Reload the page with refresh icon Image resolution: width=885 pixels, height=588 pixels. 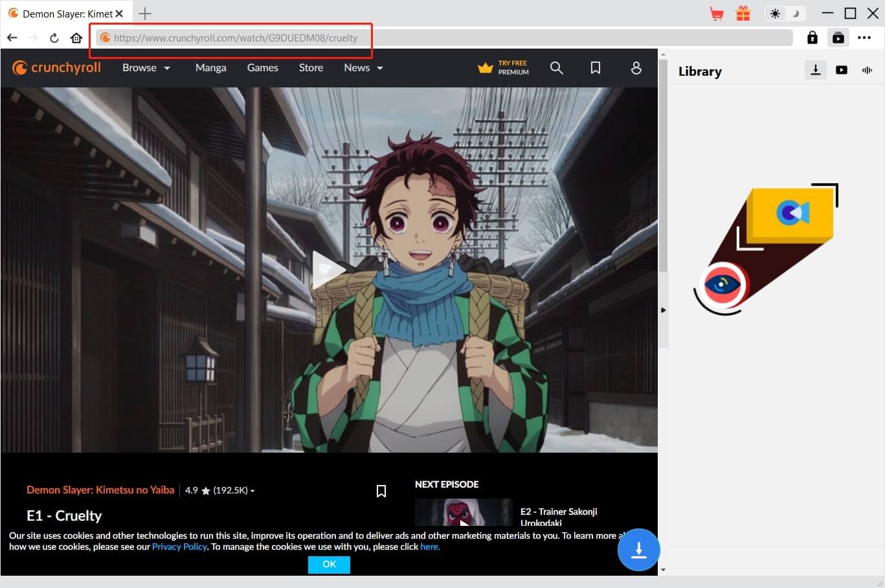coord(54,38)
